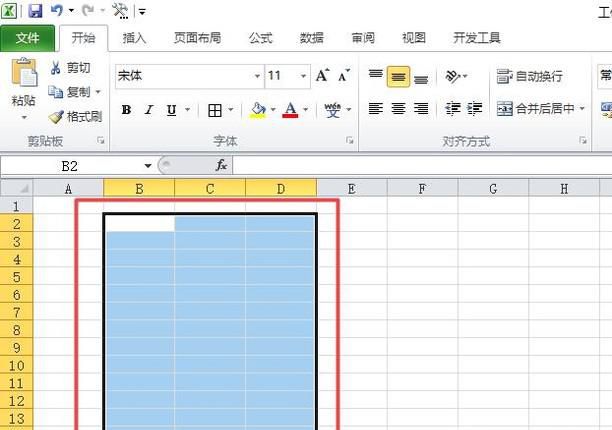612x430 pixels.
Task: Open Customize Quick Access Toolbar arrow
Action: coord(142,11)
